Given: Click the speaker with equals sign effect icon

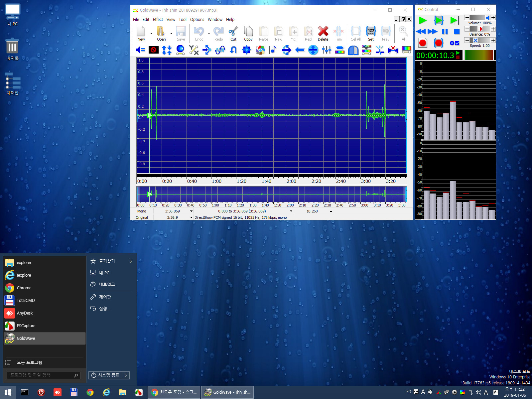Looking at the screenshot, I should click(140, 50).
